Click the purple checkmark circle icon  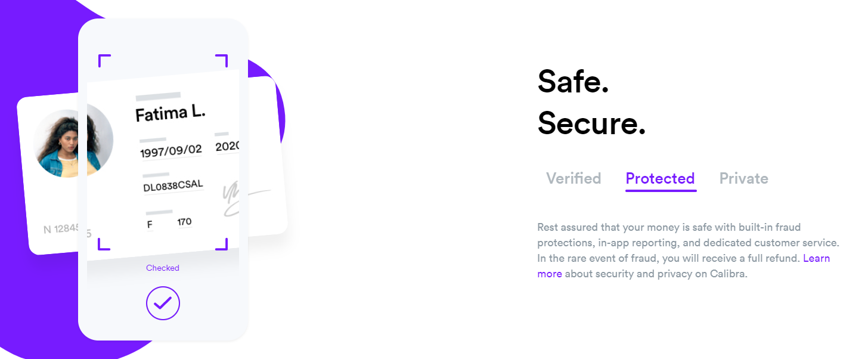[x=163, y=304]
